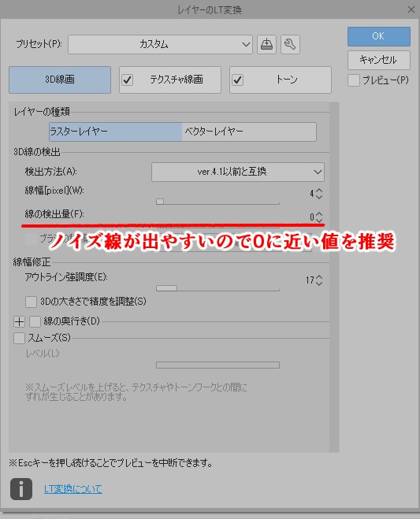Click the アウトライン強調度 value 17 field

coord(310,280)
